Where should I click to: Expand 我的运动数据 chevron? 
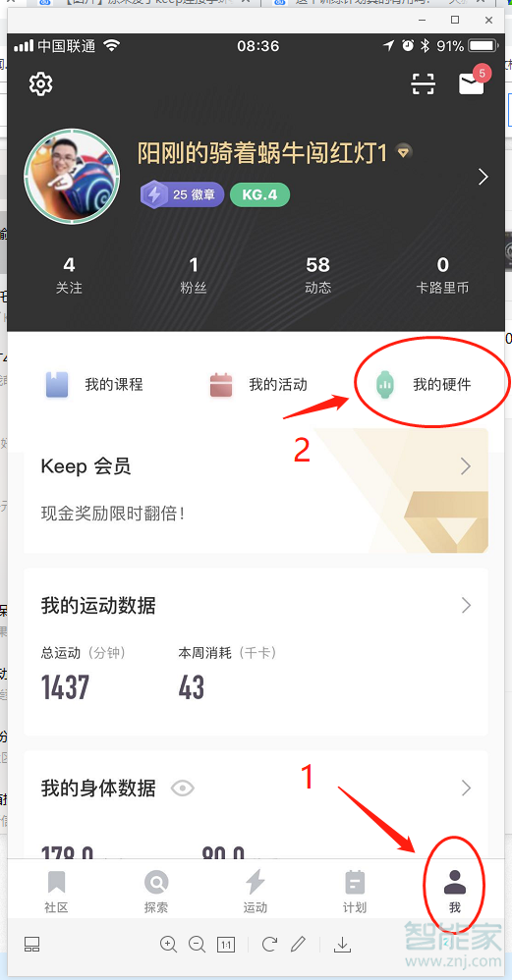(x=466, y=605)
